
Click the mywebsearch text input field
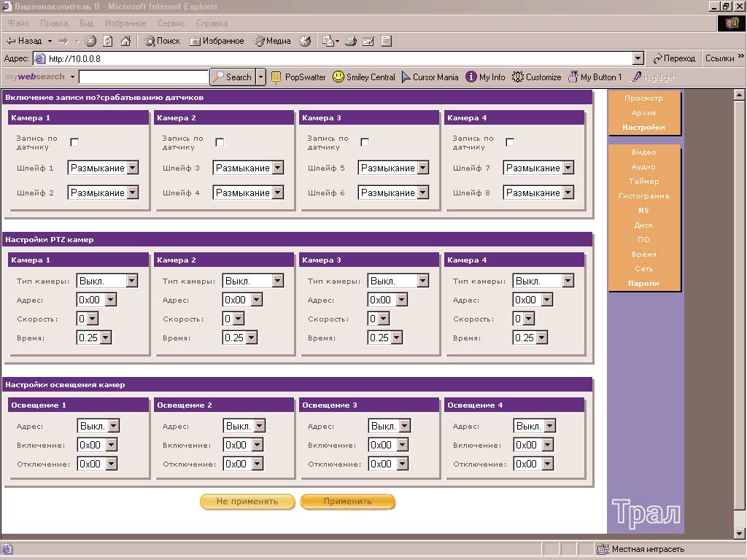[x=144, y=77]
